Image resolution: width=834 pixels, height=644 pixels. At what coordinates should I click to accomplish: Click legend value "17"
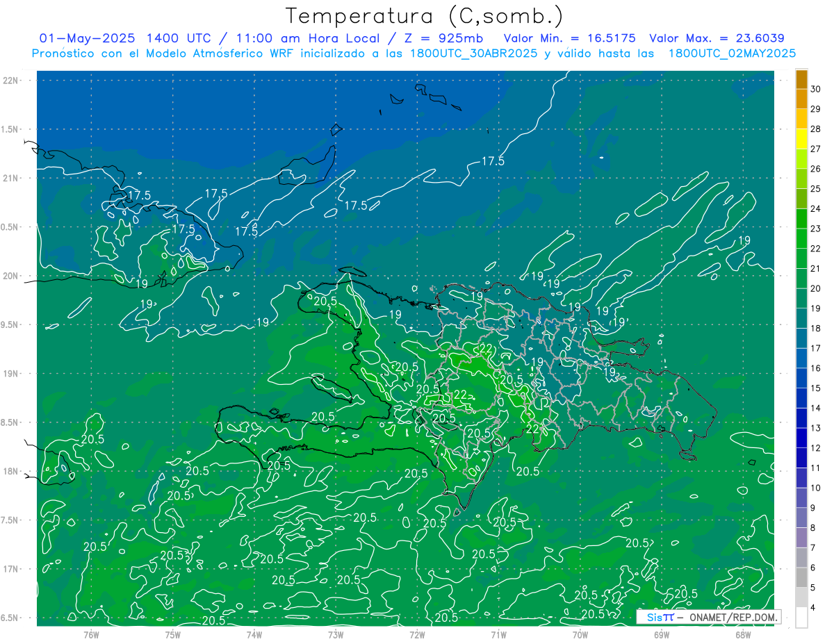point(815,348)
